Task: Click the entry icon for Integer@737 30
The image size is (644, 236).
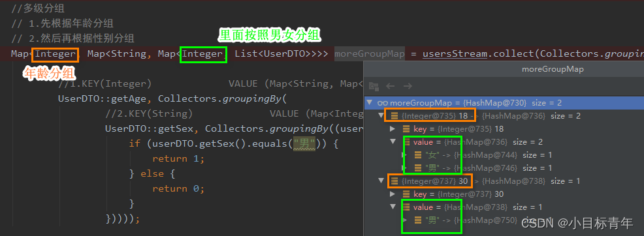Action: pos(395,181)
